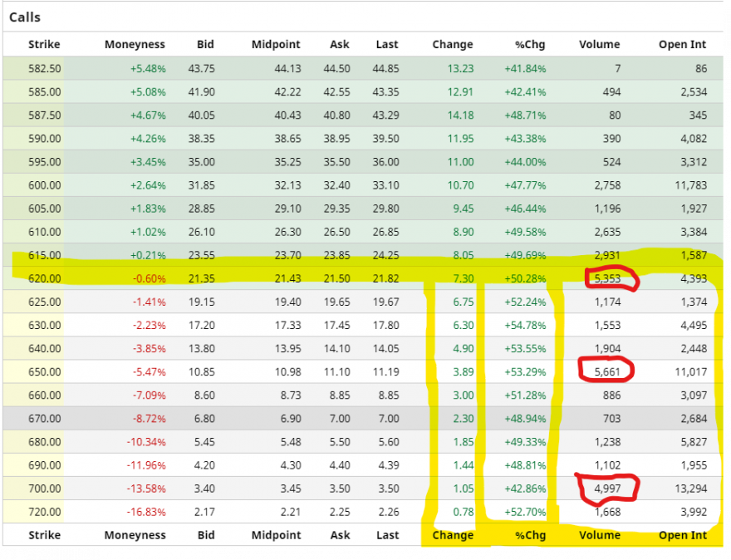Select the 610.00 strike cell
This screenshot has height=560, width=731.
[44, 232]
